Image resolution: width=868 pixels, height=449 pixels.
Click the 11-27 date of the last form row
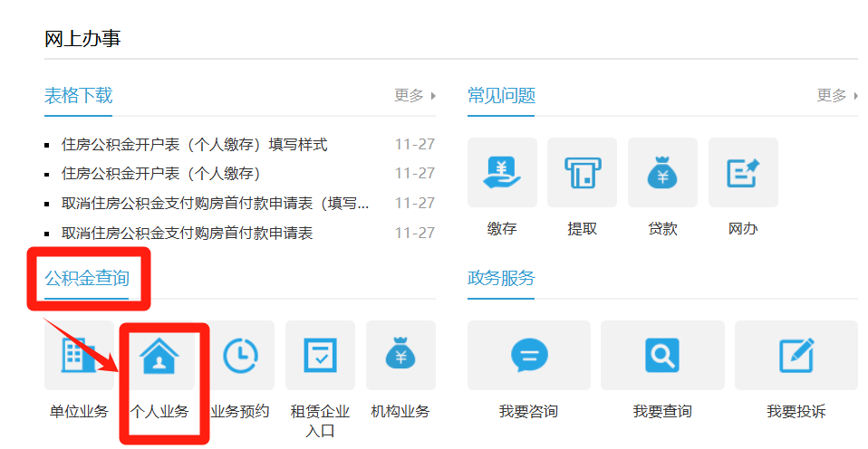415,233
